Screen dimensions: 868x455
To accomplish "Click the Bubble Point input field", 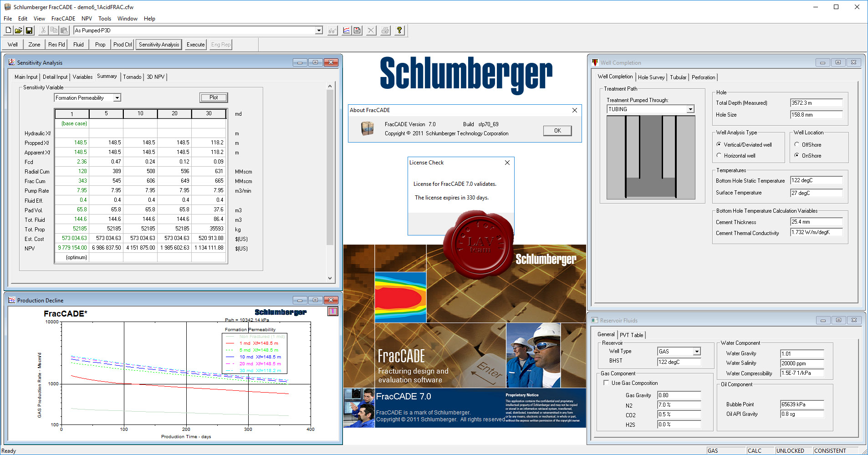I will 802,404.
